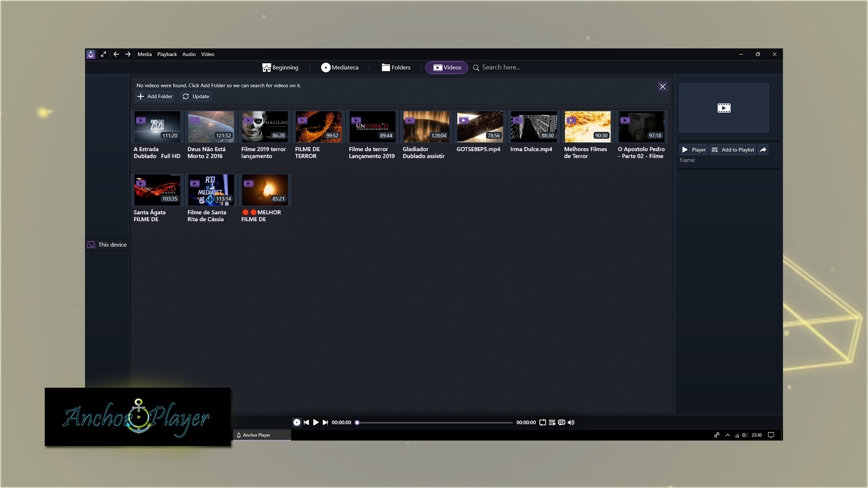Go back with the left arrow

click(116, 54)
